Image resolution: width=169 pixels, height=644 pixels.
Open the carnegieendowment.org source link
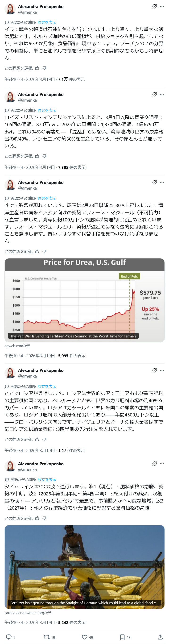point(28,612)
